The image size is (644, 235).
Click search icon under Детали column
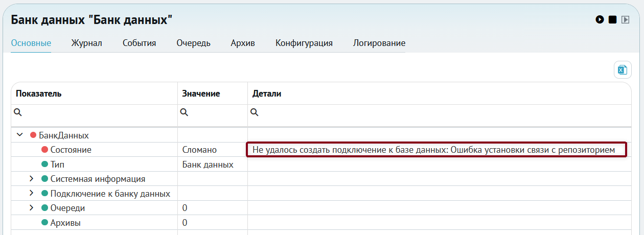pyautogui.click(x=254, y=112)
